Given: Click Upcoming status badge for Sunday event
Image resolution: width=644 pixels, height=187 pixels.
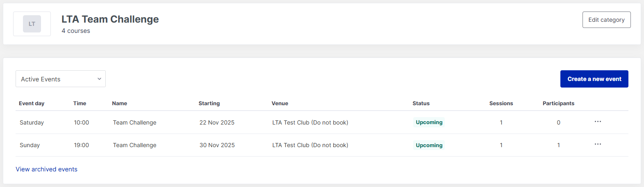Looking at the screenshot, I should tap(429, 145).
